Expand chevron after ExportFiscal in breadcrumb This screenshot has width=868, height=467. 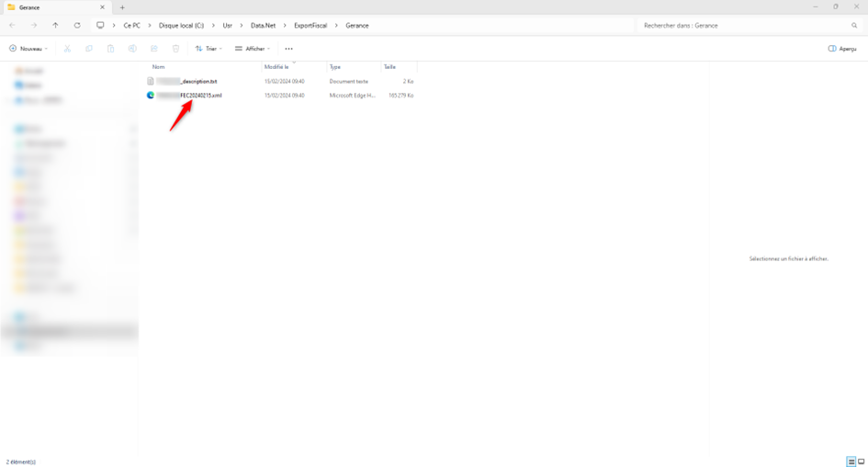click(x=336, y=26)
